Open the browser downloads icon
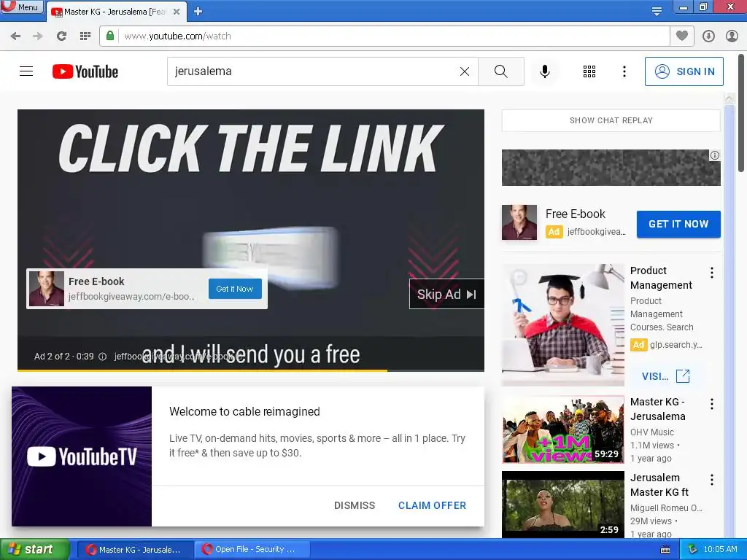The image size is (747, 560). [708, 36]
